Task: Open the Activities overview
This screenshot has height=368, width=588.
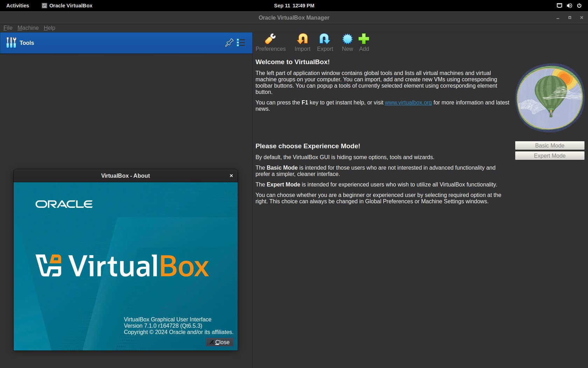Action: pos(17,5)
